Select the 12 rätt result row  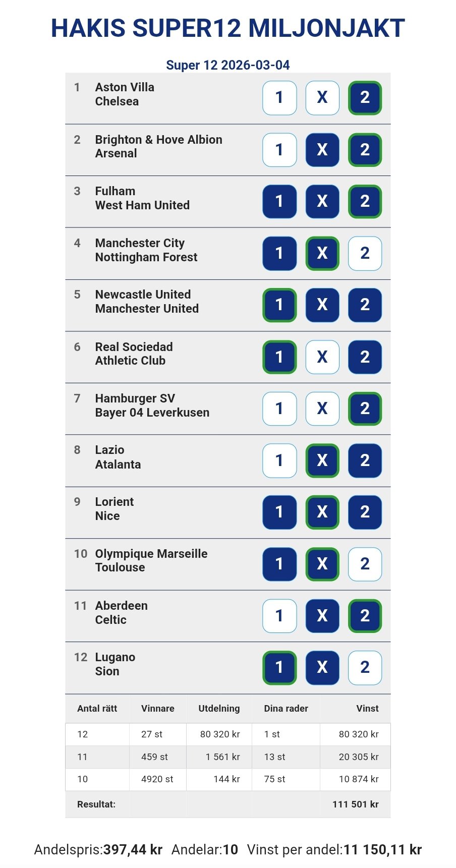[x=227, y=734]
